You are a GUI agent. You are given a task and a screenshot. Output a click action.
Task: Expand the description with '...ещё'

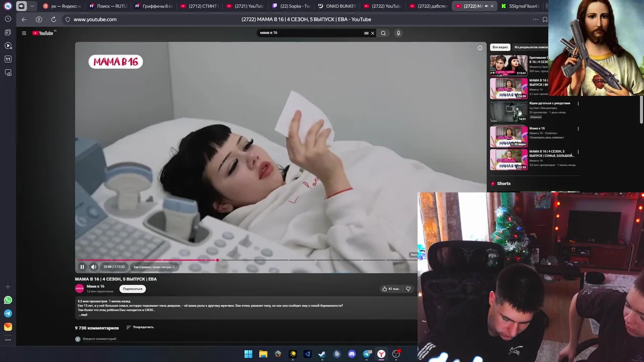pos(84,314)
